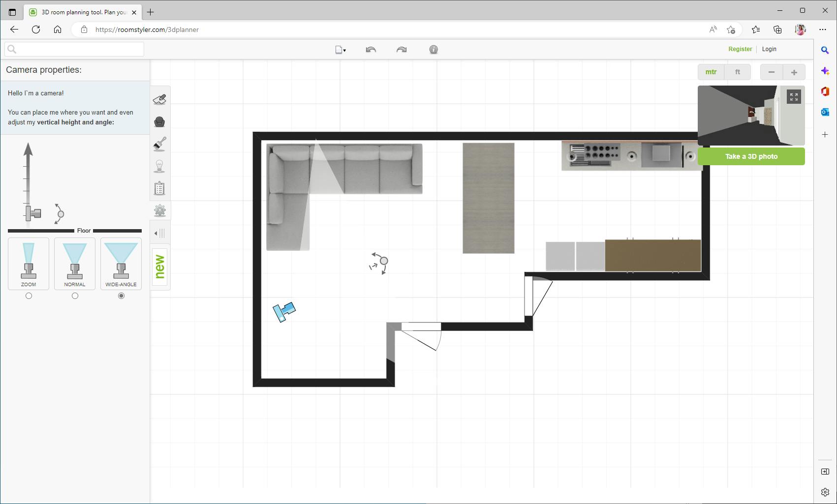
Task: Open the room summary clipboard
Action: (159, 188)
